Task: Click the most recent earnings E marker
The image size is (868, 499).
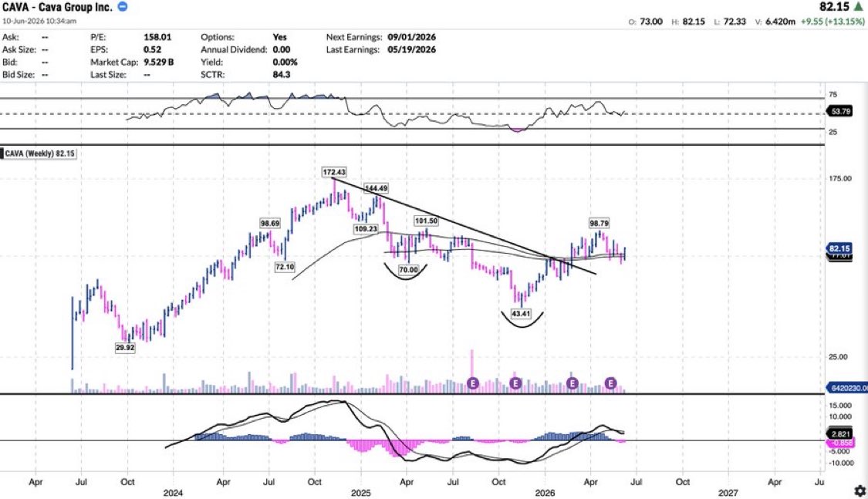Action: [610, 383]
